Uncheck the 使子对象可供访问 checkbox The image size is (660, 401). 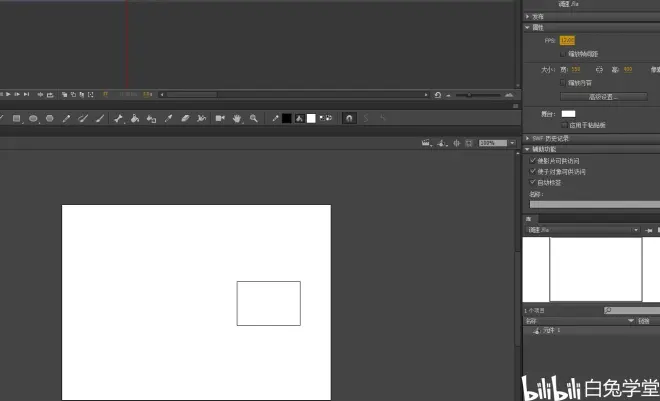pos(531,171)
